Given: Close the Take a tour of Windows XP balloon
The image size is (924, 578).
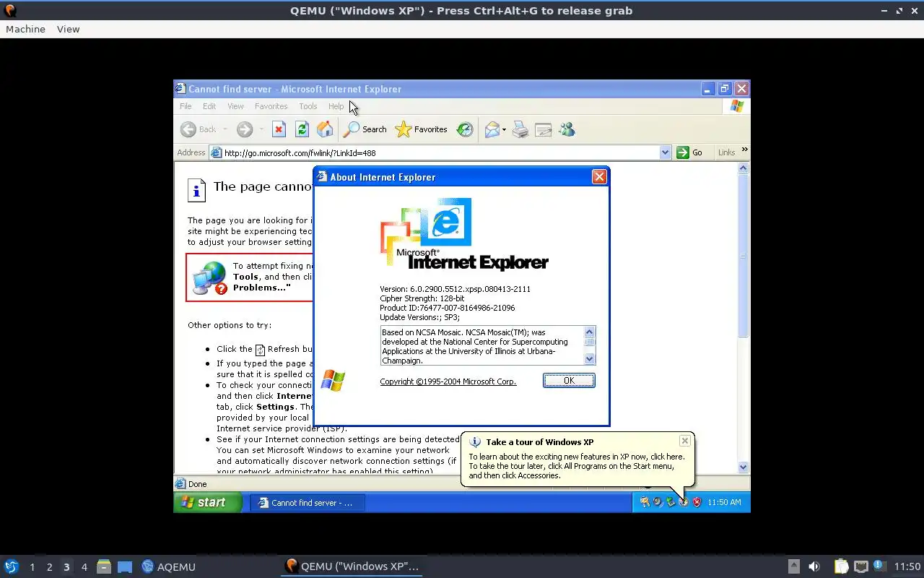Looking at the screenshot, I should coord(684,441).
